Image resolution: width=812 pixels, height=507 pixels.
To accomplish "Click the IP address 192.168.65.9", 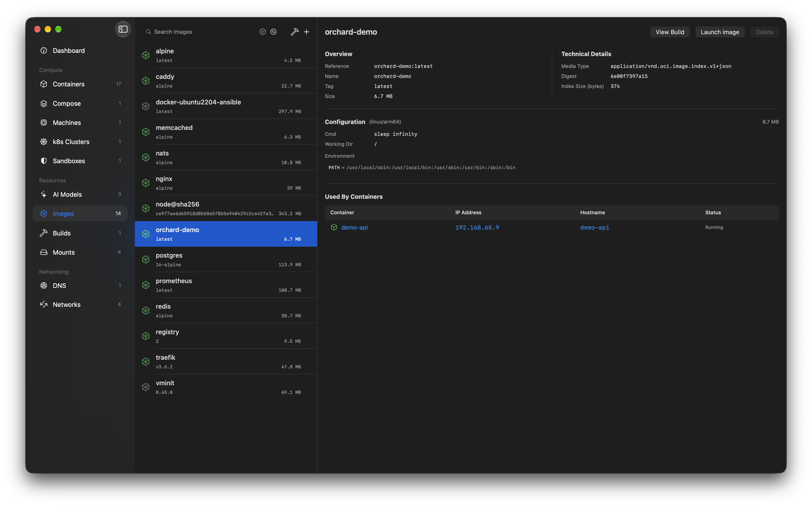I will 477,227.
